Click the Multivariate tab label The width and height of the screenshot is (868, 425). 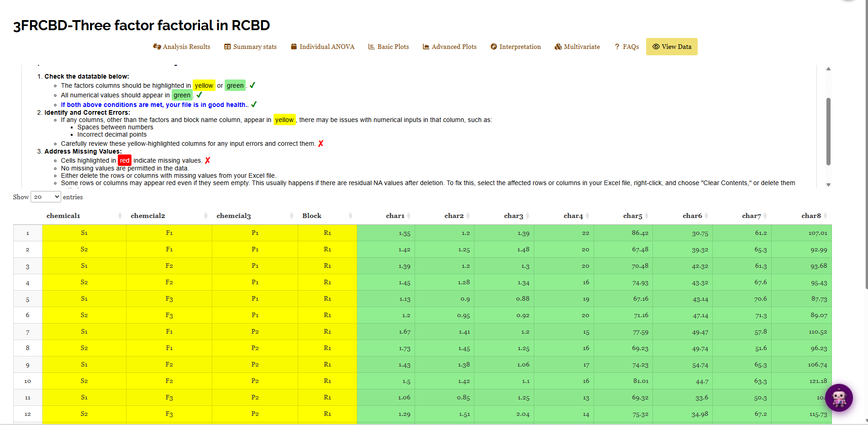pyautogui.click(x=582, y=47)
